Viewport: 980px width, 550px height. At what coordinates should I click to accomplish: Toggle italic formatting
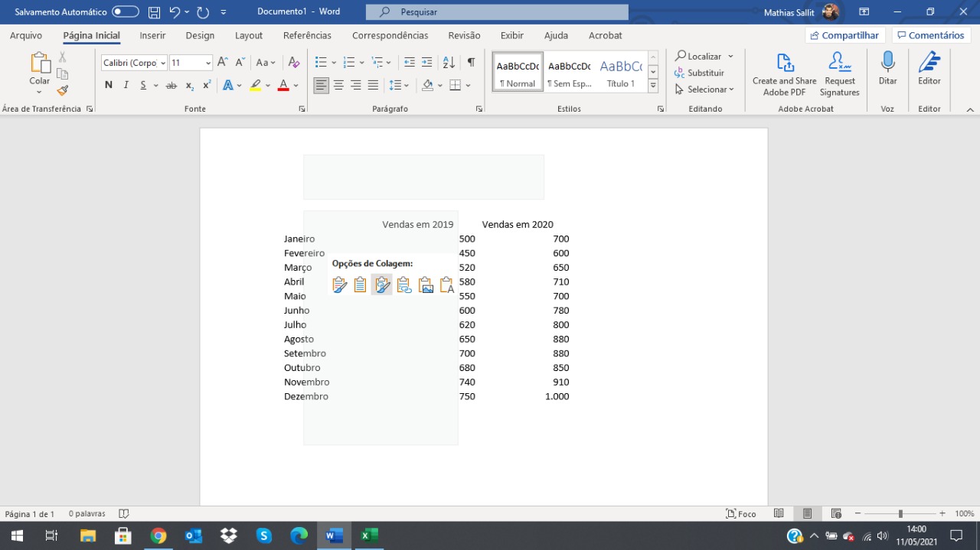click(126, 85)
